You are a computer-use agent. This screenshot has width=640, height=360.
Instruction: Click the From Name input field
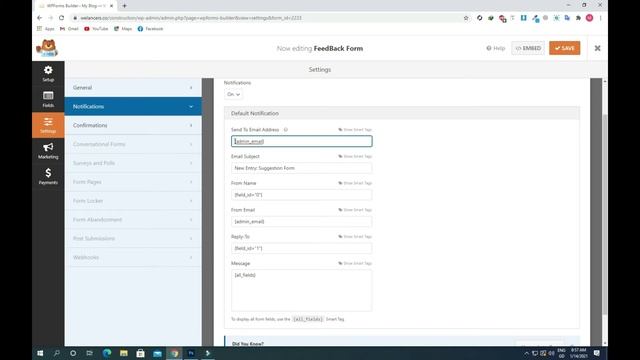pos(302,195)
